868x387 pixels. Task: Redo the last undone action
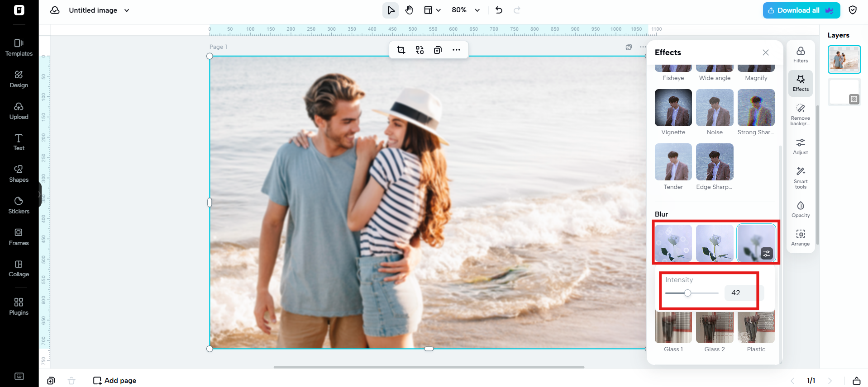point(517,10)
